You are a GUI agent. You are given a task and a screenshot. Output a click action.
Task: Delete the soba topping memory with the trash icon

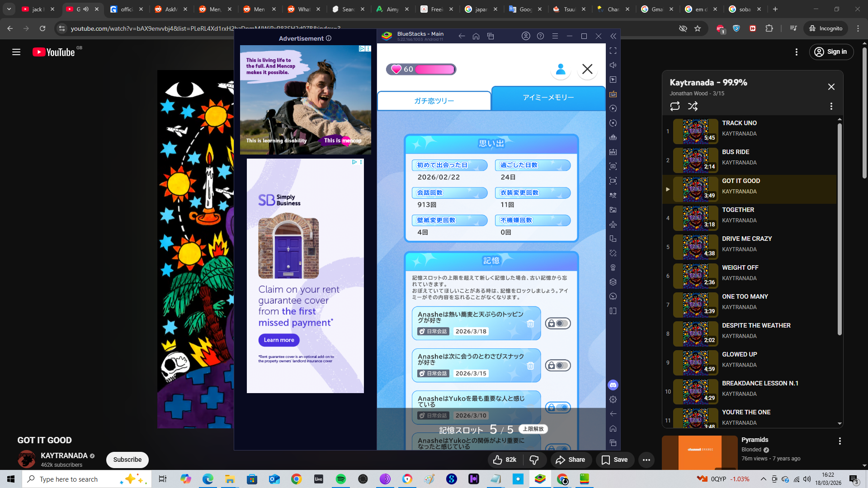[x=530, y=324]
